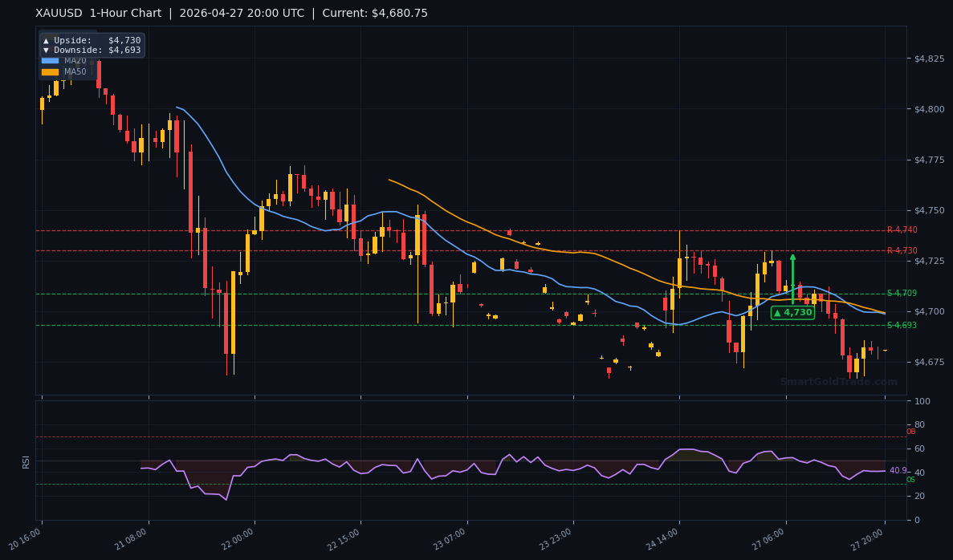This screenshot has height=560, width=953.
Task: Collapse the legend panel showing MA lines
Action: pos(64,67)
